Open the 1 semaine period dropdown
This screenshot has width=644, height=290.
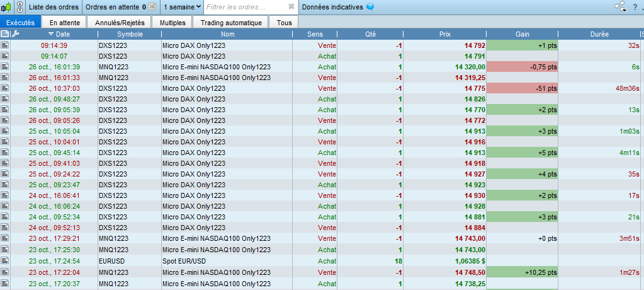click(x=182, y=6)
